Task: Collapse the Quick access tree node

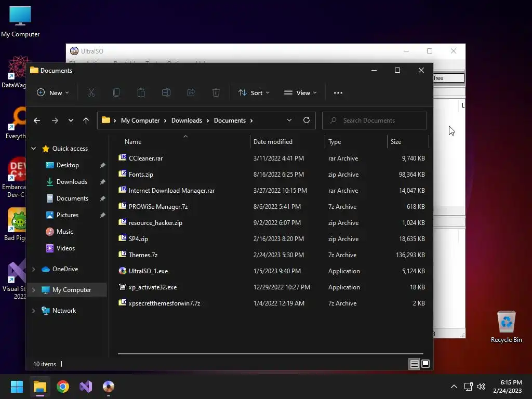Action: [34, 148]
